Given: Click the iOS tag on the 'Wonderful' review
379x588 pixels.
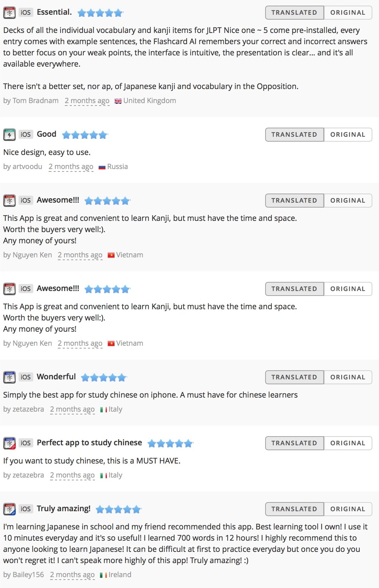Looking at the screenshot, I should [26, 377].
